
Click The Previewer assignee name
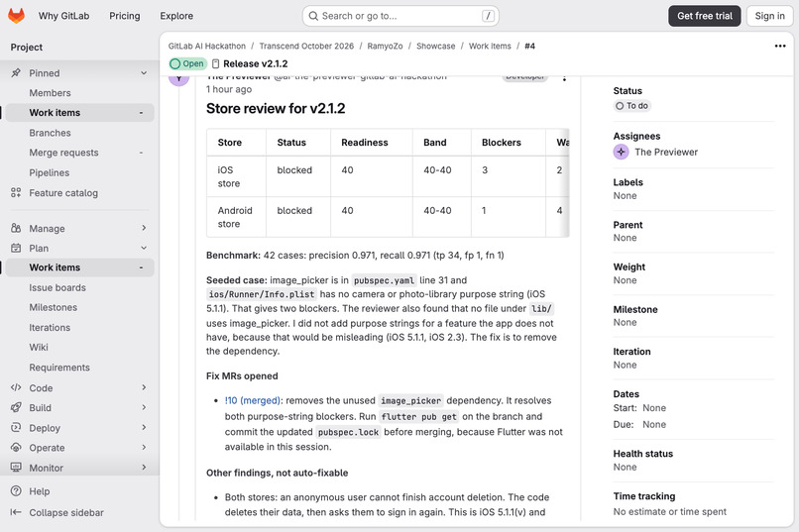[x=666, y=152]
